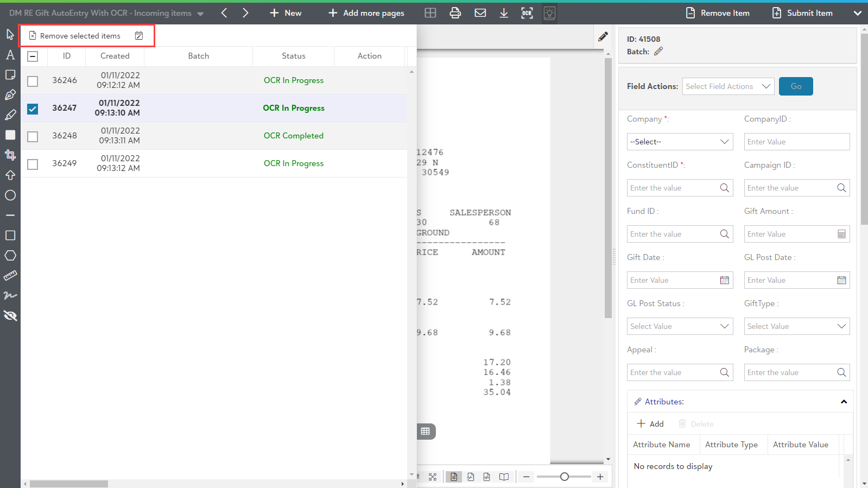
Task: Click the zoom slider handle
Action: pos(565,477)
